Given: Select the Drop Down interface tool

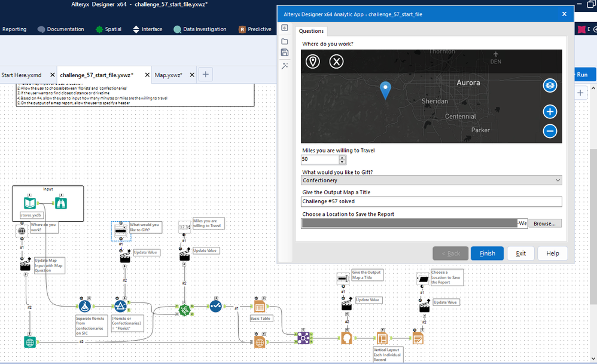Looking at the screenshot, I should coord(121,231).
